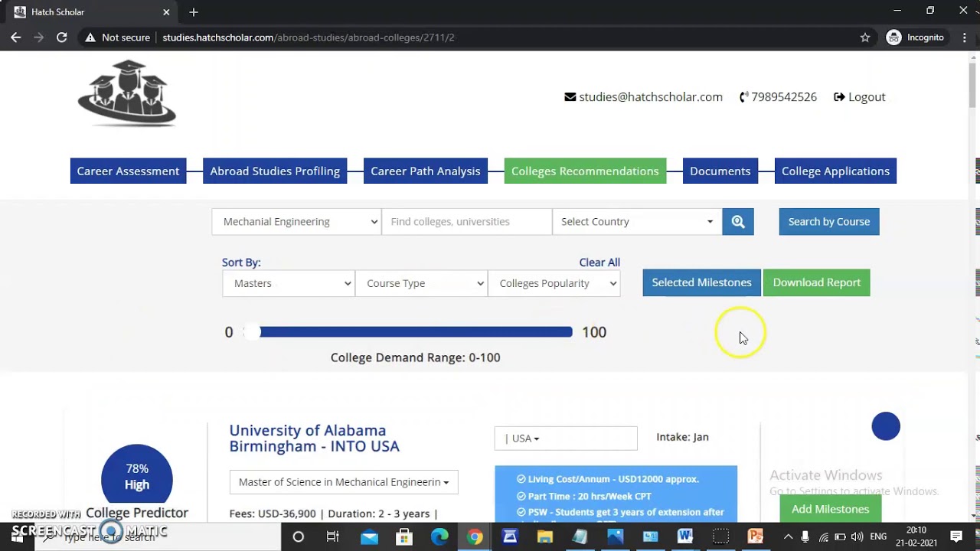Click the Search by Course button

[x=829, y=221]
